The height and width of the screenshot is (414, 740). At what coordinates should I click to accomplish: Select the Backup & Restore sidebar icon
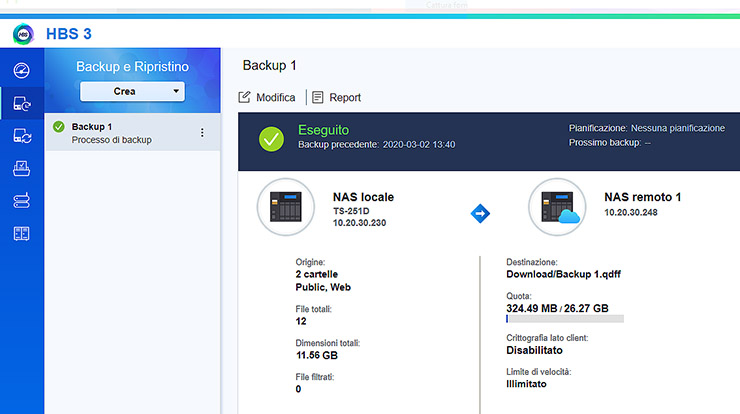(22, 103)
